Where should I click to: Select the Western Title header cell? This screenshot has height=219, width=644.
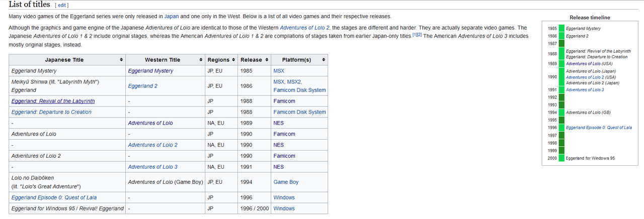coord(166,60)
